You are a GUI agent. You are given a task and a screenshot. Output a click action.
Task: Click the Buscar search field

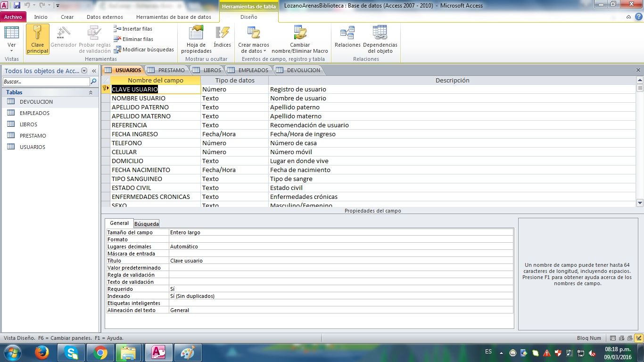coord(46,82)
